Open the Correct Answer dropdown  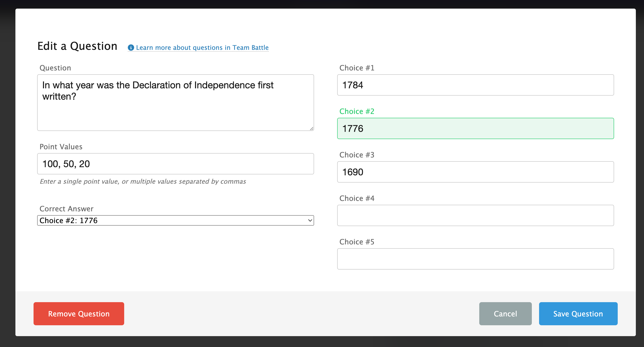[175, 220]
